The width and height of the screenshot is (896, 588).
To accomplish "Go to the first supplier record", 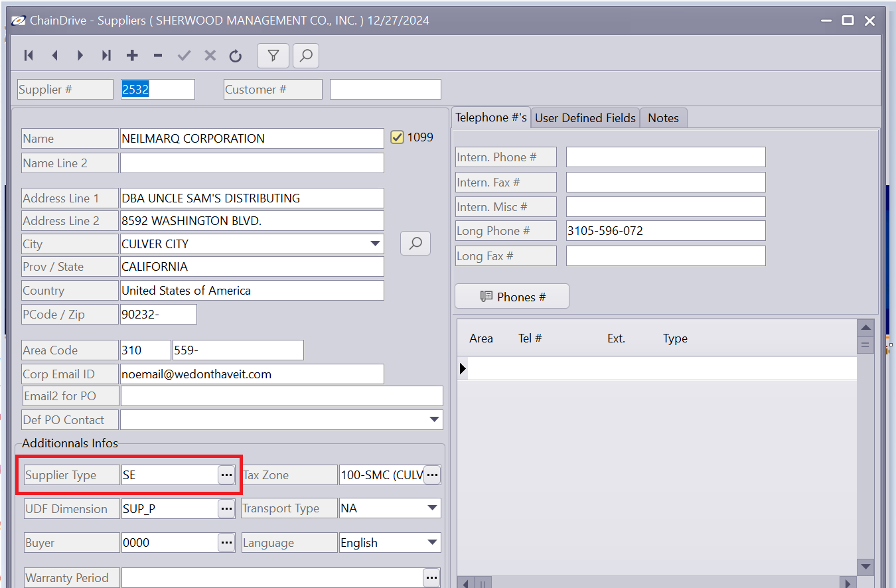I will (x=29, y=56).
